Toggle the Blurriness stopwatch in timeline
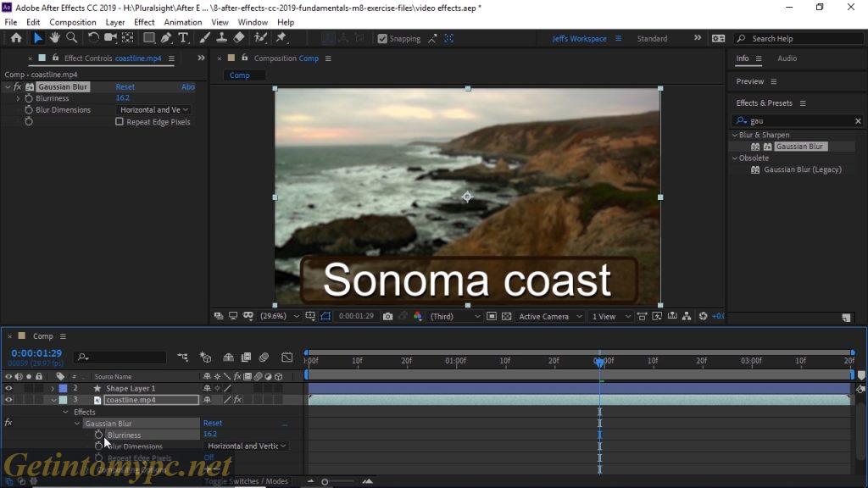868x488 pixels. [x=98, y=435]
